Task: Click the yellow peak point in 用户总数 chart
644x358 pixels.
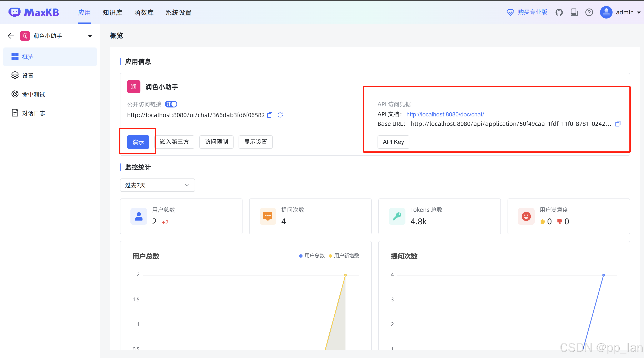Action: point(345,275)
